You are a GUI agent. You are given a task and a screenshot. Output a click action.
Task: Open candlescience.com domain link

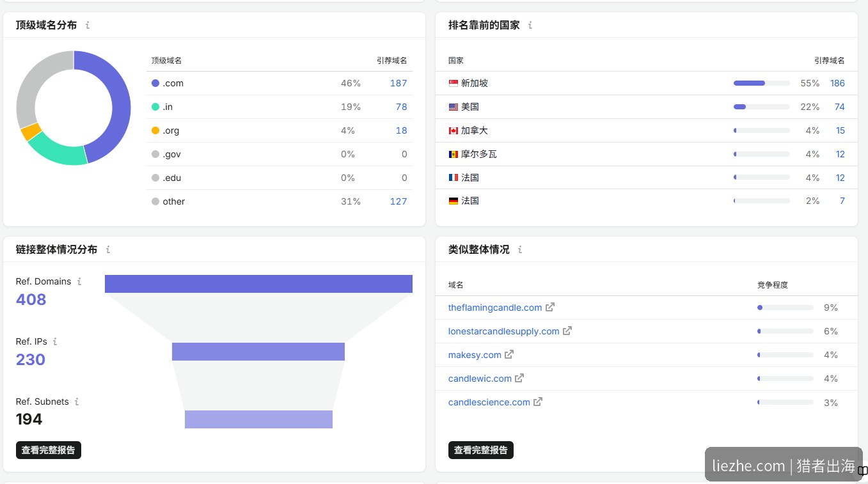(489, 402)
